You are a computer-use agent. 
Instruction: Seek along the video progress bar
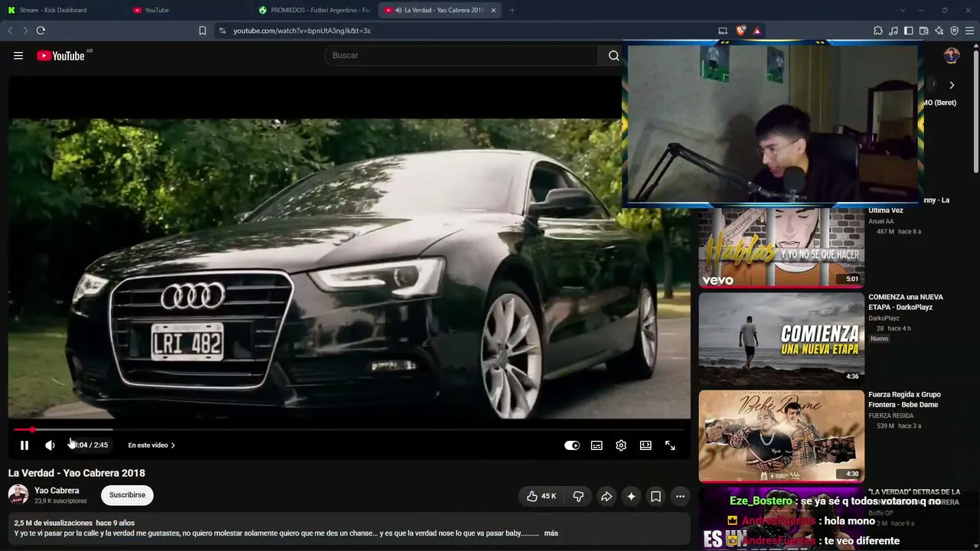pos(349,429)
